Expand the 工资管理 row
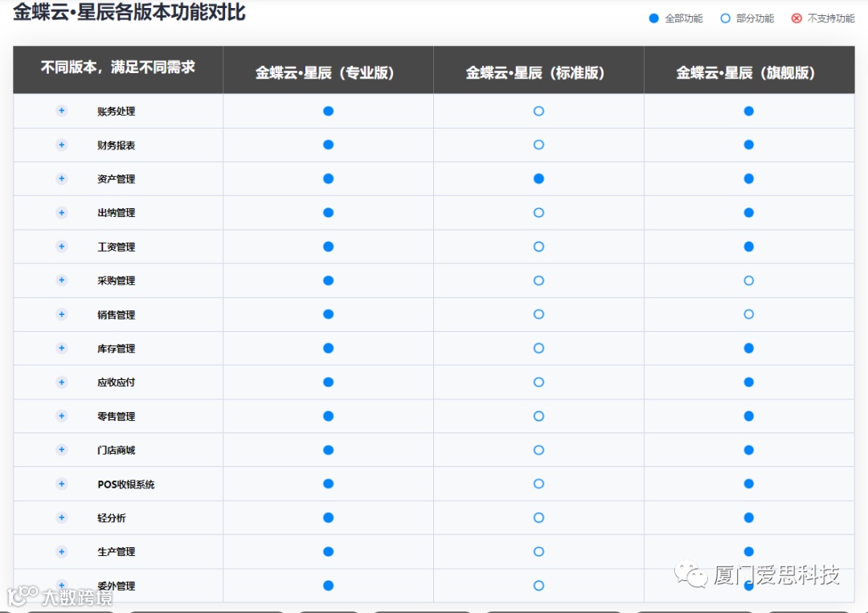The width and height of the screenshot is (868, 613). point(61,246)
